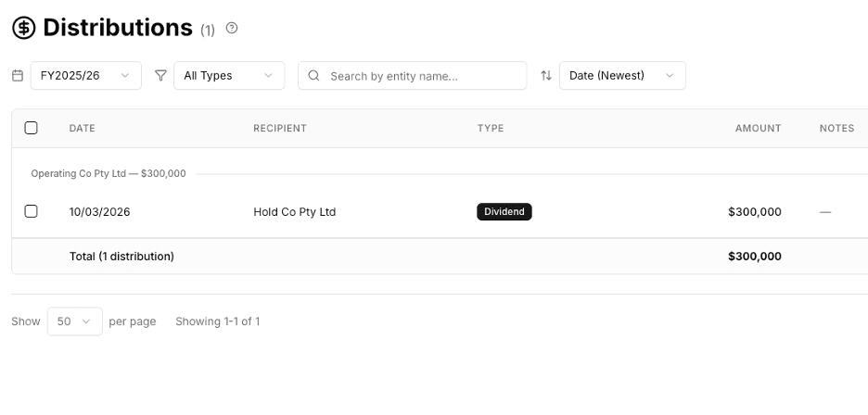Toggle the select-all header checkbox
This screenshot has height=415, width=868.
click(x=31, y=128)
